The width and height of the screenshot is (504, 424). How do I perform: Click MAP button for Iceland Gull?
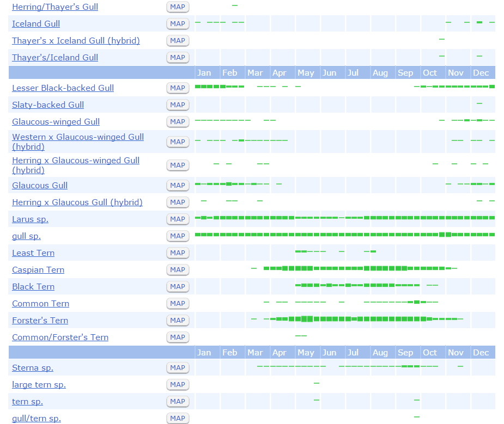coord(178,24)
